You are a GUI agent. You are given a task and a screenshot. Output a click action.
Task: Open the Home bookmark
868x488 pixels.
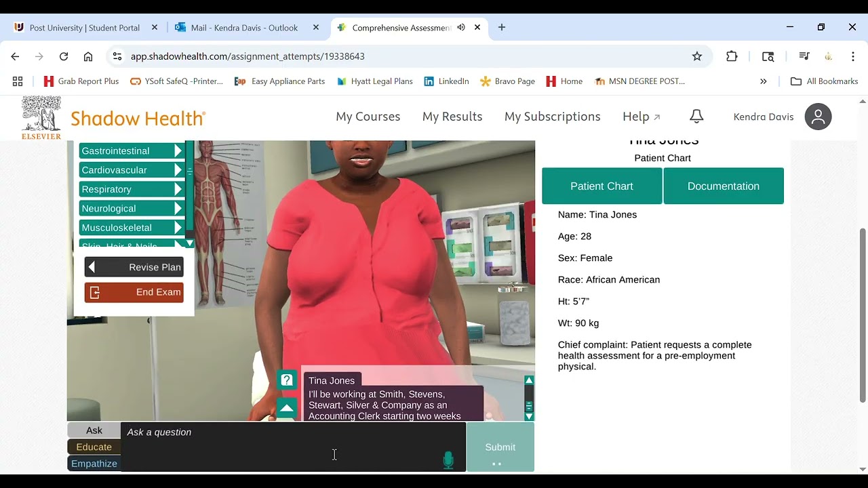pyautogui.click(x=564, y=81)
